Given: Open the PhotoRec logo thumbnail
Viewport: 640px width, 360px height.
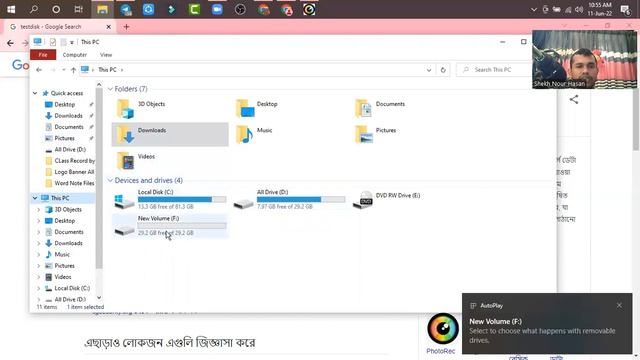Looking at the screenshot, I should point(443,329).
